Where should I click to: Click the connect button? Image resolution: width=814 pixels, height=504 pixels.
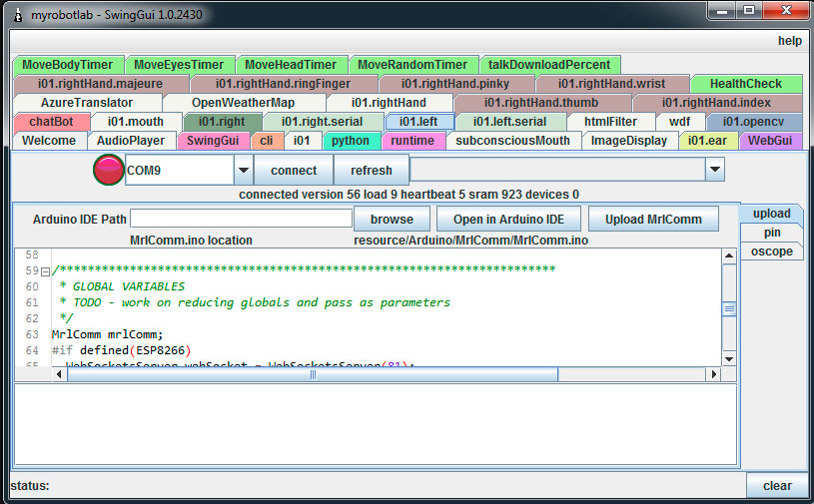[294, 170]
